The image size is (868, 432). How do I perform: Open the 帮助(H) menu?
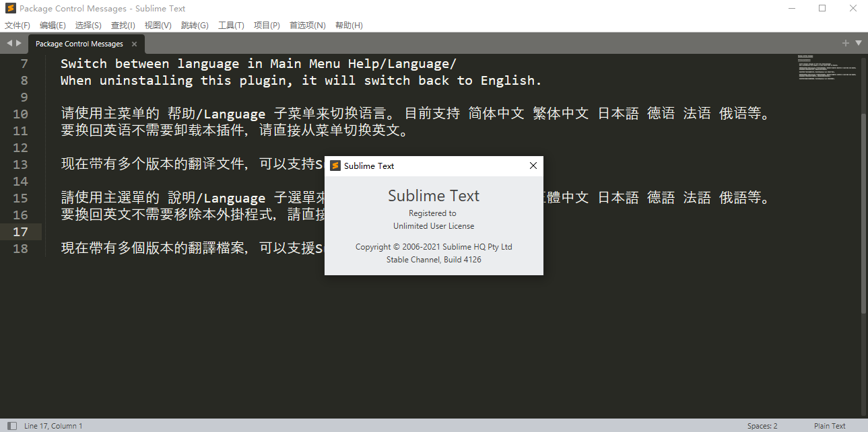pyautogui.click(x=349, y=26)
